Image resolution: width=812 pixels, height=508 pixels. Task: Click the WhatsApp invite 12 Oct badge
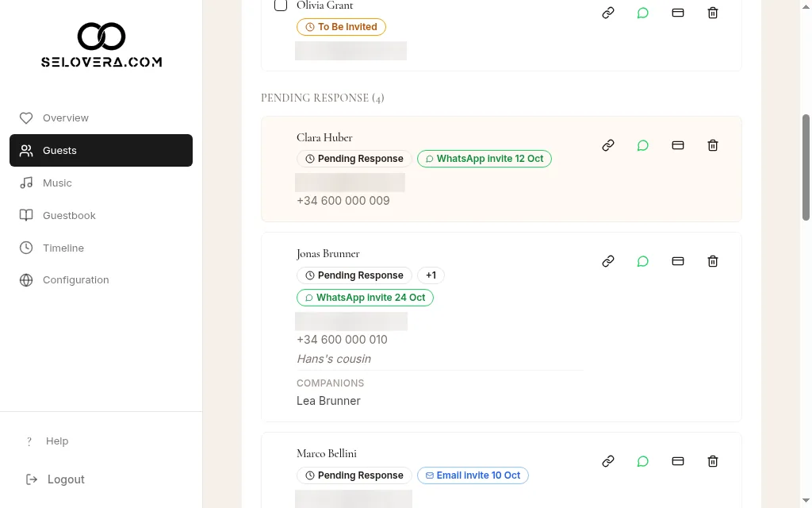click(x=485, y=159)
